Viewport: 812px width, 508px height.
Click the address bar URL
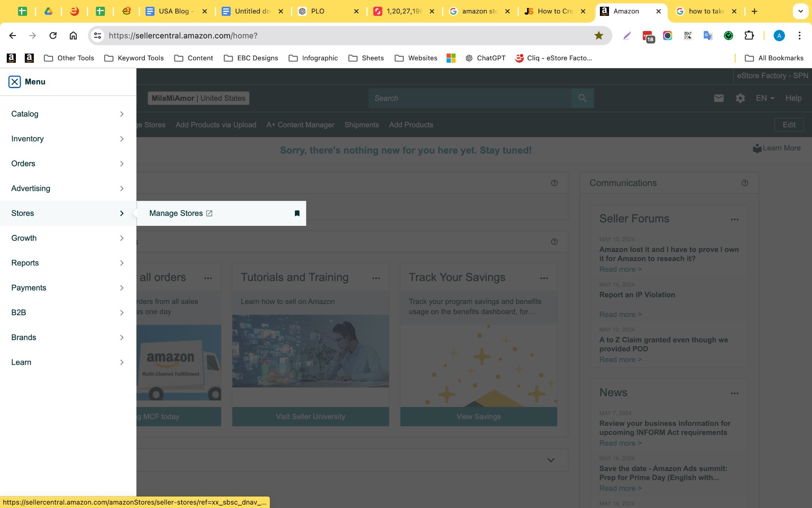pyautogui.click(x=183, y=36)
